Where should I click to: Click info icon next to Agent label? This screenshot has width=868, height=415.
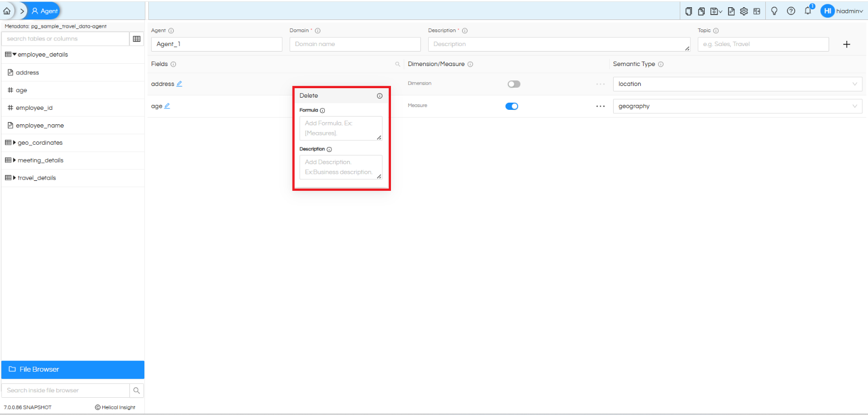pyautogui.click(x=171, y=31)
